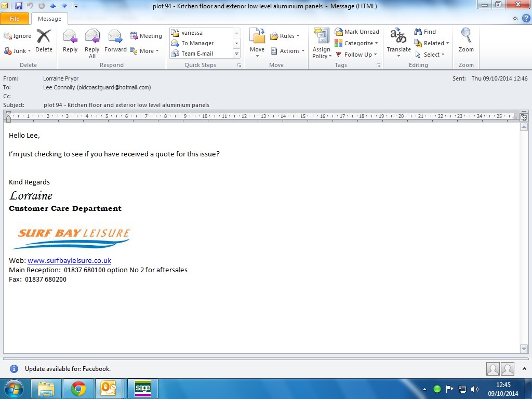Toggle the ruler button above the scrollbar

pyautogui.click(x=524, y=117)
